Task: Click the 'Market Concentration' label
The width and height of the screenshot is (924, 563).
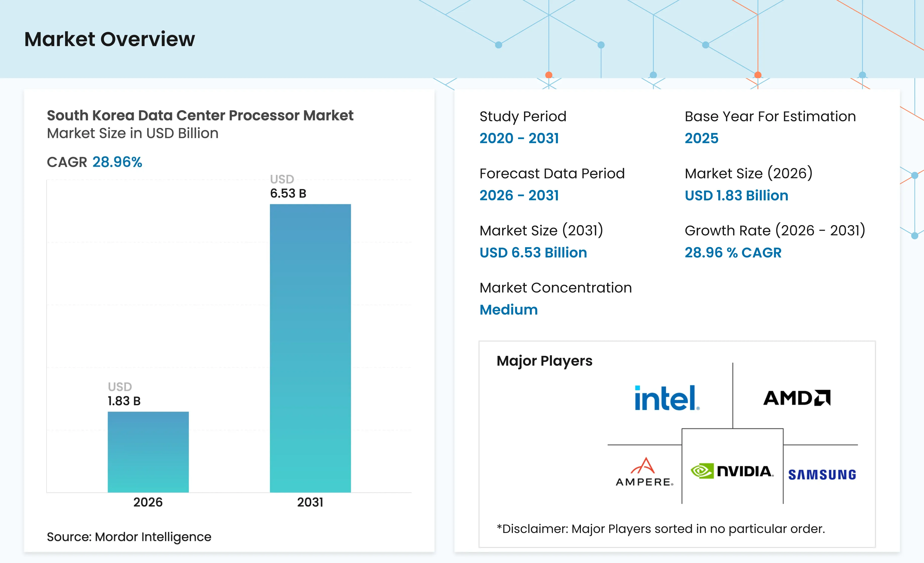Action: (x=556, y=288)
